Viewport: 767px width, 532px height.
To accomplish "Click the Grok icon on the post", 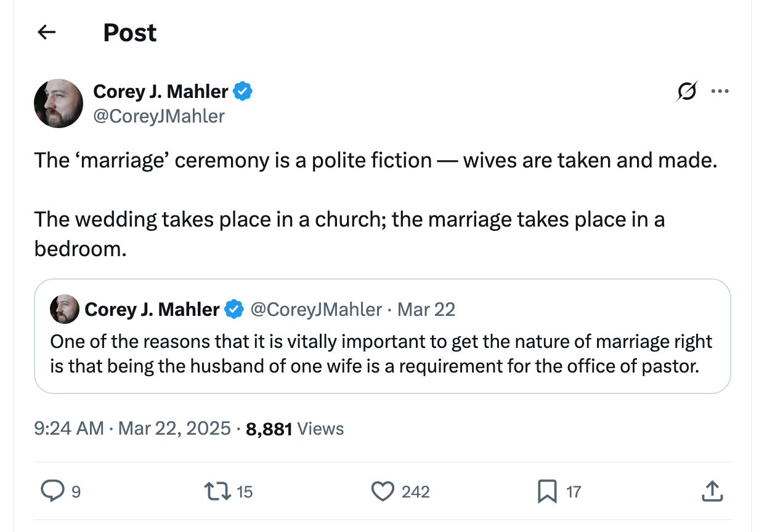I will (686, 91).
